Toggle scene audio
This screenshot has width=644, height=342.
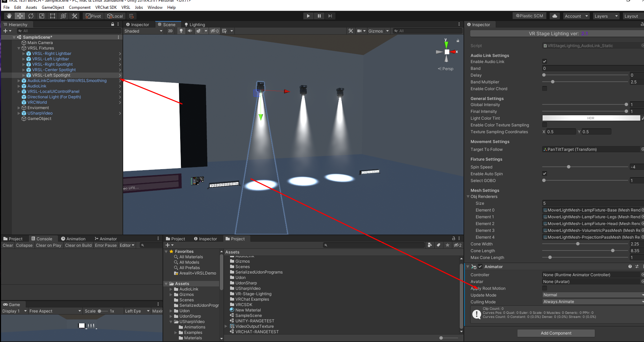pyautogui.click(x=190, y=31)
